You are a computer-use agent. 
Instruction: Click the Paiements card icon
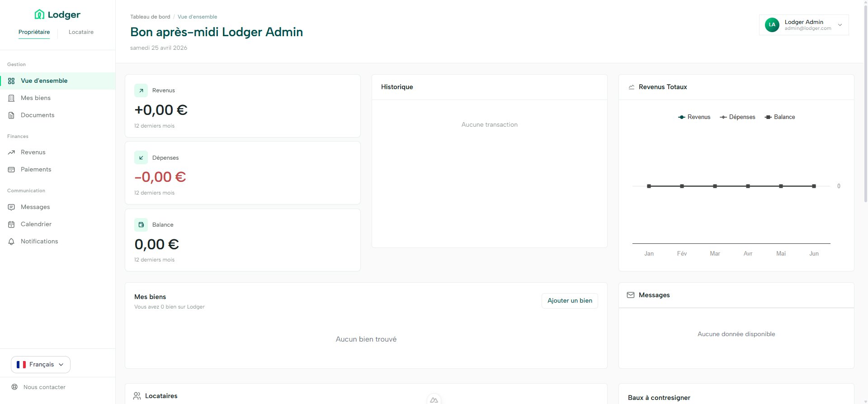pyautogui.click(x=11, y=170)
